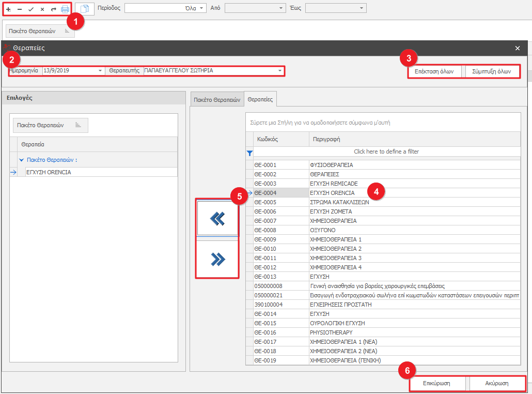Click the curved arrow refresh icon
Viewport: 532px width, 394px height.
point(53,9)
